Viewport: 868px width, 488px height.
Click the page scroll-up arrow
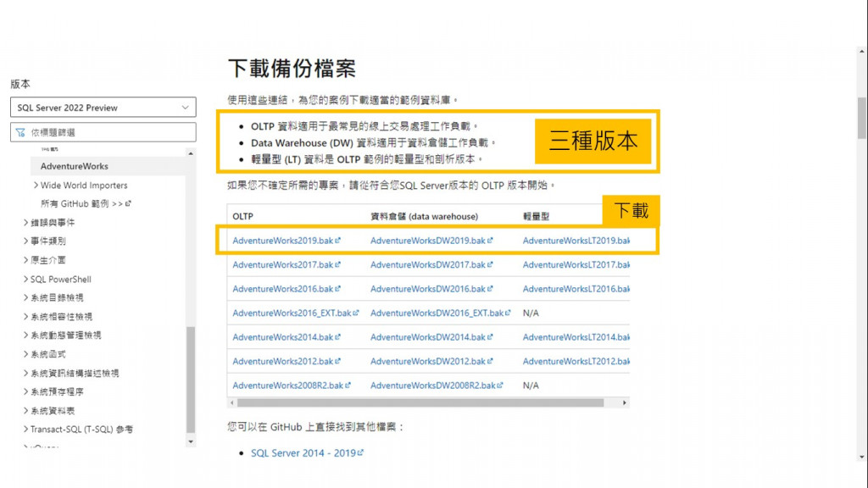coord(862,52)
